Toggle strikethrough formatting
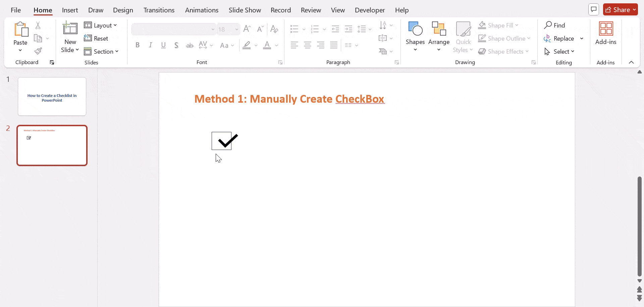This screenshot has width=644, height=307. (x=190, y=45)
